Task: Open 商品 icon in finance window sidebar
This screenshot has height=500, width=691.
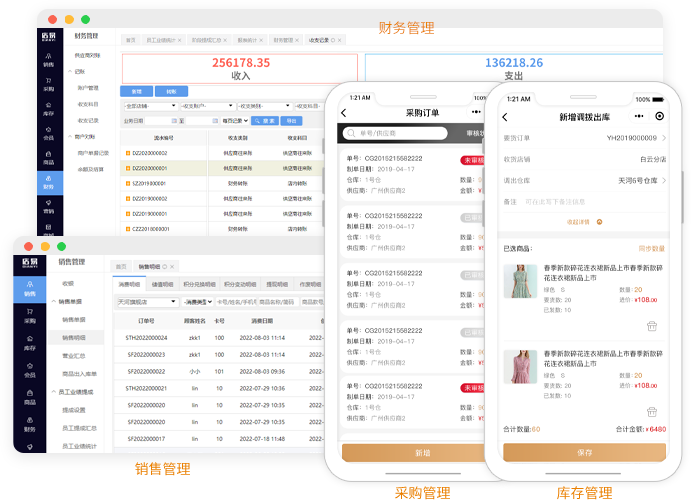Action: 48,158
